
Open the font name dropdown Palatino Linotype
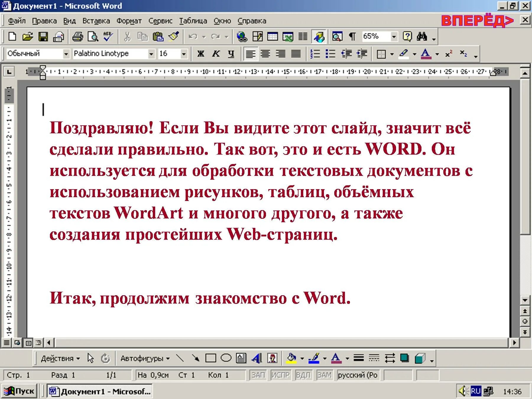pos(151,54)
